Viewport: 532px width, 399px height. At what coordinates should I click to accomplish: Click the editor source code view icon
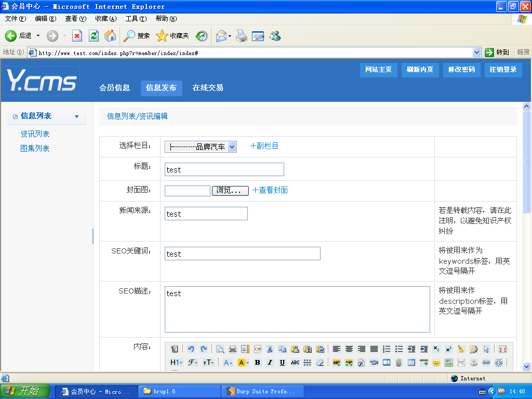[175, 349]
